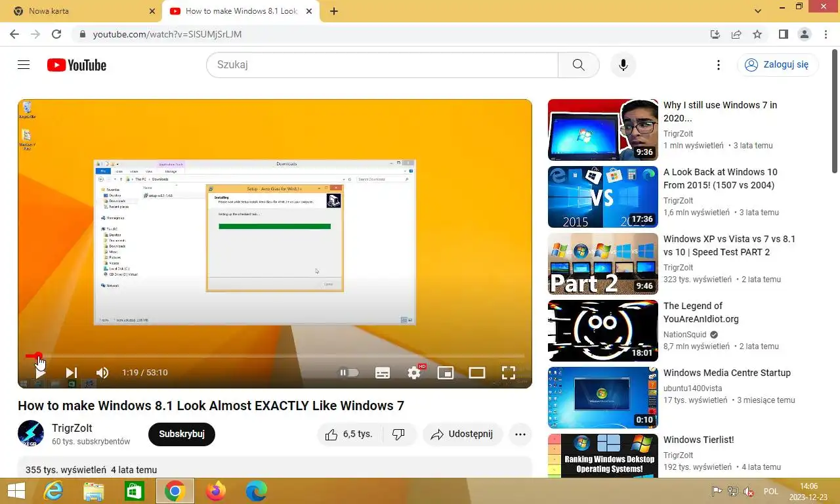The height and width of the screenshot is (504, 840).
Task: Open a new browser tab
Action: click(334, 11)
